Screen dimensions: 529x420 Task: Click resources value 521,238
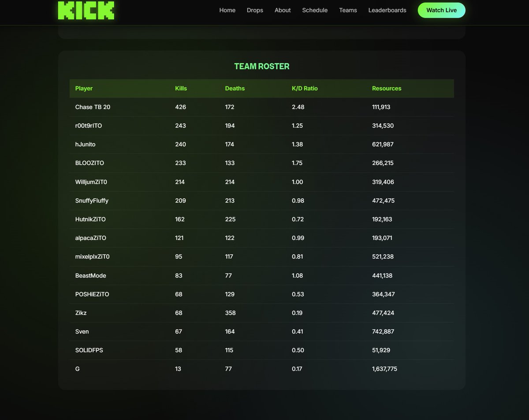[x=383, y=256]
